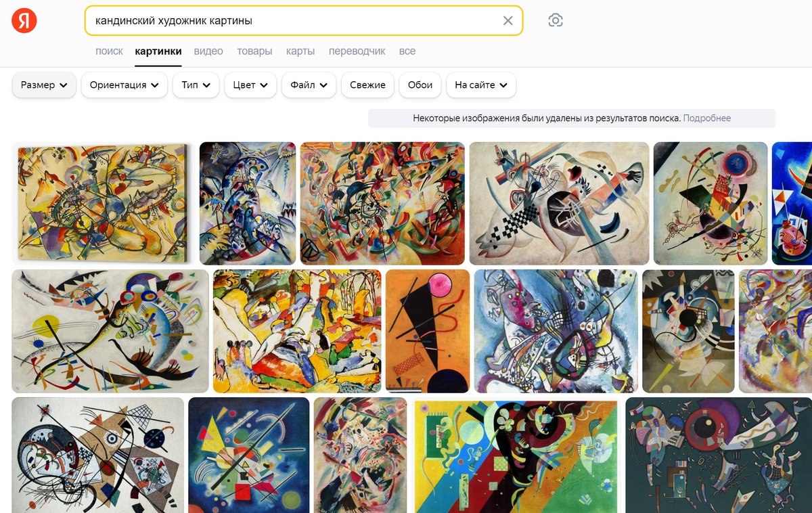
Task: Open search by image camera icon
Action: point(556,20)
